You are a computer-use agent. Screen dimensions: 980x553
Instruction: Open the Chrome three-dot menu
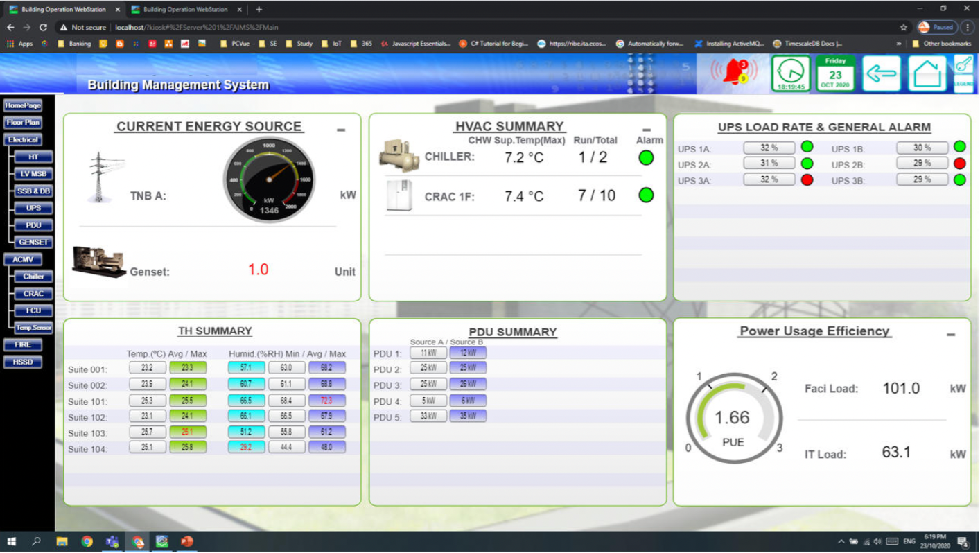[x=967, y=27]
